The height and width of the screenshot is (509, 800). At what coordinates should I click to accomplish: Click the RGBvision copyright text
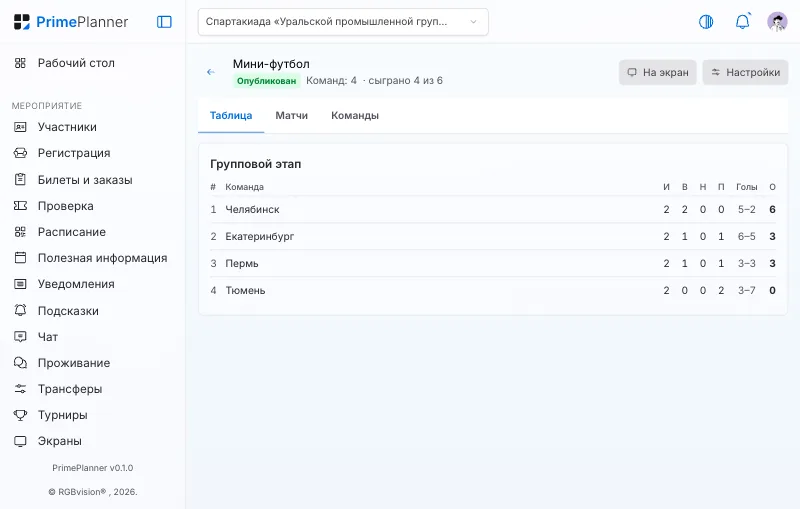92,492
